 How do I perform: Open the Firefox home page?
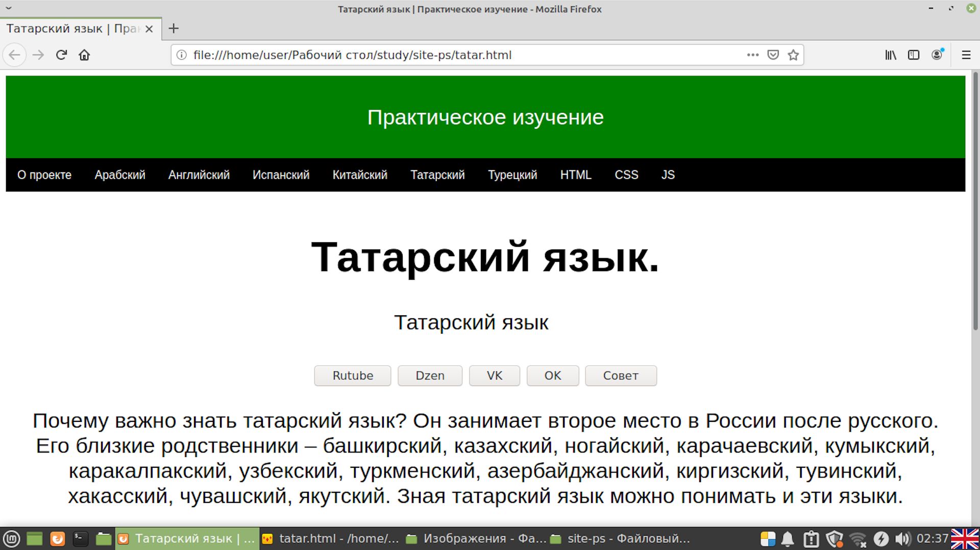click(84, 55)
